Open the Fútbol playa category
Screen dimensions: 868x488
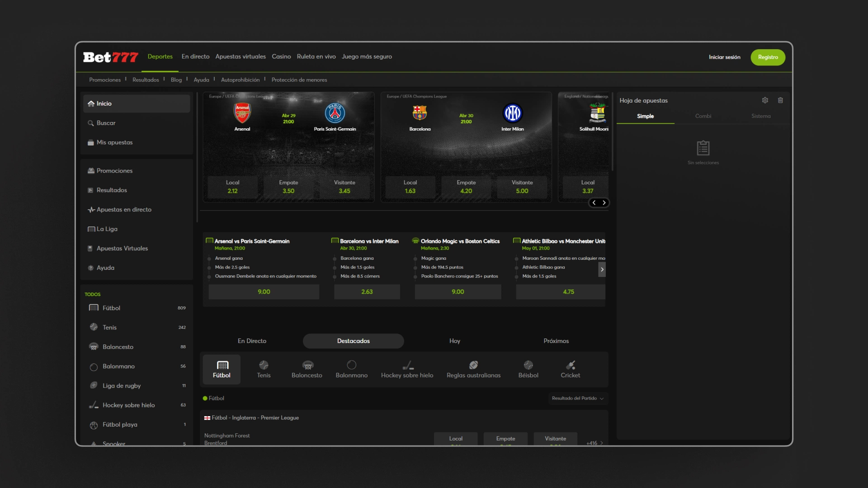[137, 425]
